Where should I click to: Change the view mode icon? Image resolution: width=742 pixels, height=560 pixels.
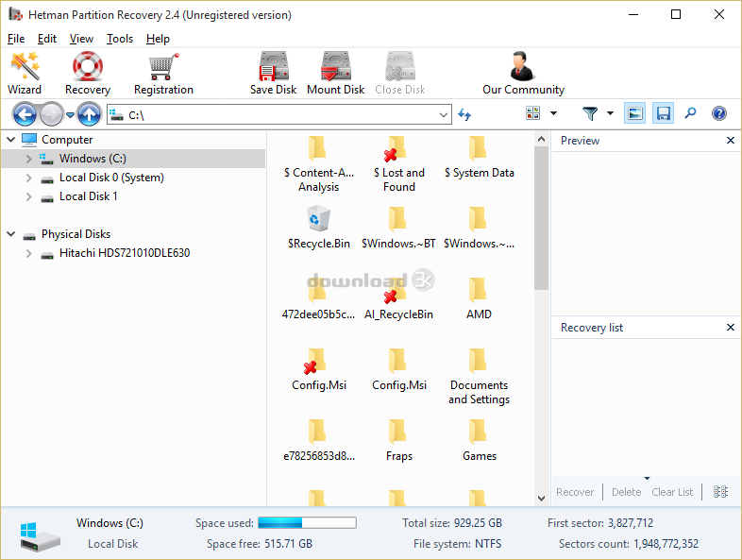coord(532,113)
